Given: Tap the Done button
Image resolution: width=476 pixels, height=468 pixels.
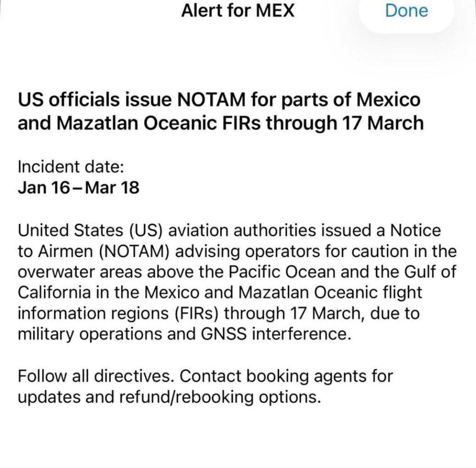Looking at the screenshot, I should point(406,10).
